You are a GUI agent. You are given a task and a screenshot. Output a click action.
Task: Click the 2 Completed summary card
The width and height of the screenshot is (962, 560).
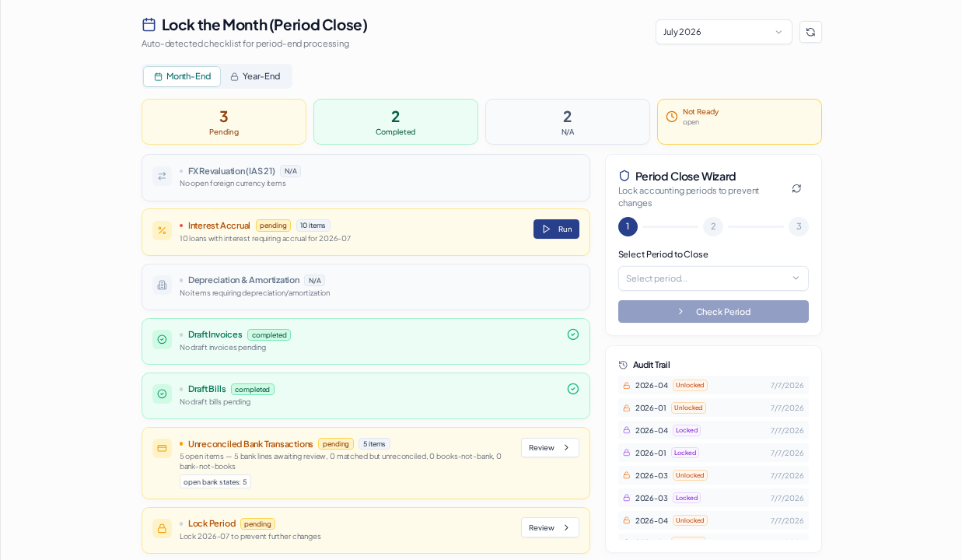click(x=396, y=121)
